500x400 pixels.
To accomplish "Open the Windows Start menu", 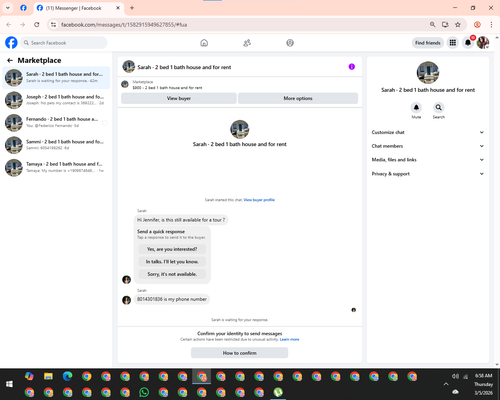I will coord(9,384).
